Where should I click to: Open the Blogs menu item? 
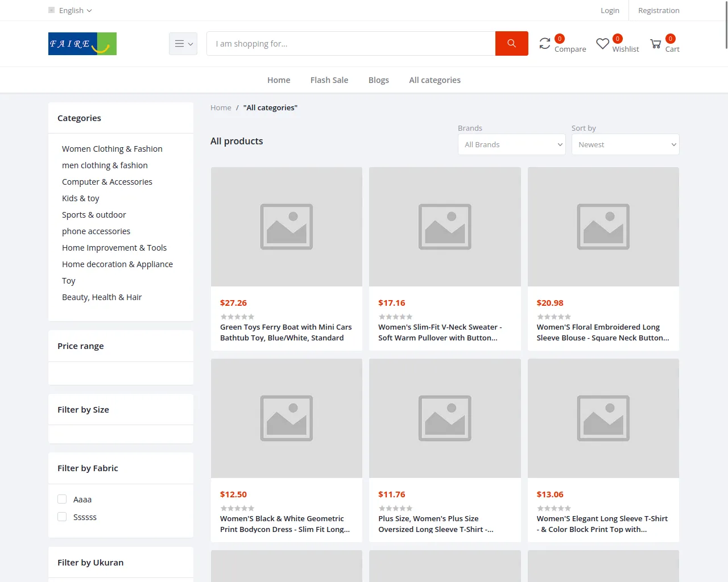point(379,80)
